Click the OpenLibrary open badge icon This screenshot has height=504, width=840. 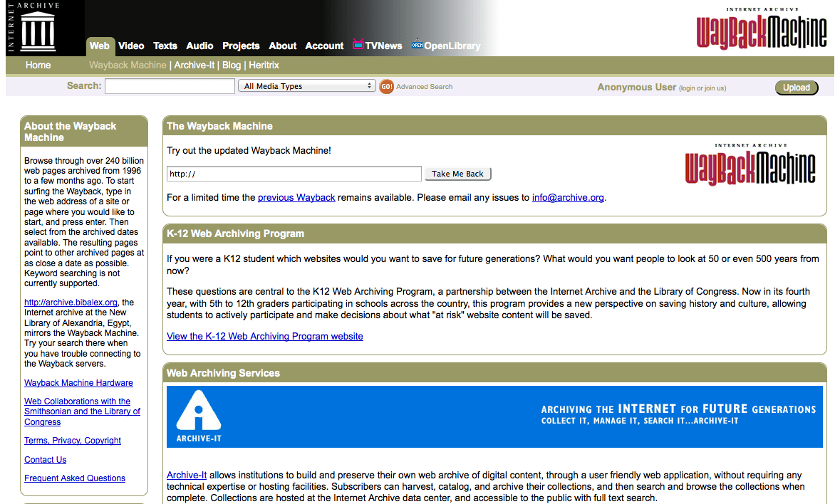pos(418,45)
